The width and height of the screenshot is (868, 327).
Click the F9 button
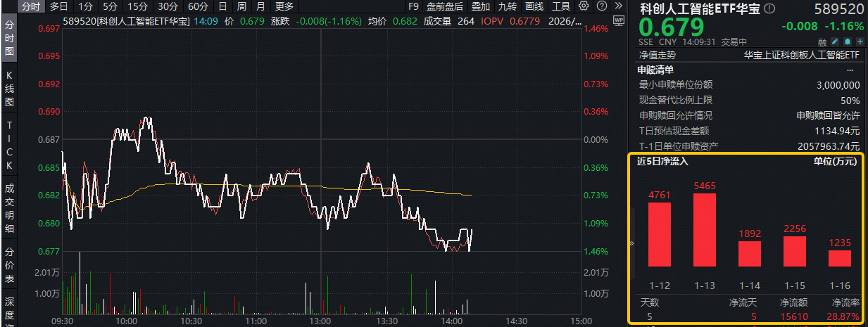pyautogui.click(x=413, y=6)
